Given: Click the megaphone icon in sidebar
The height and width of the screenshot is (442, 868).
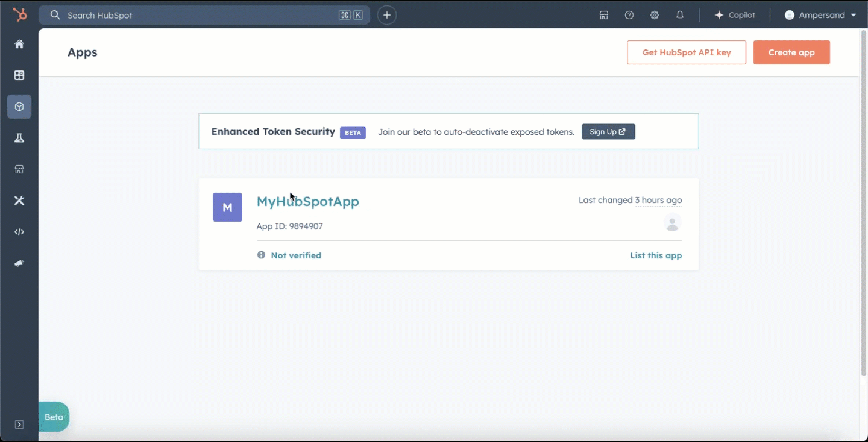Looking at the screenshot, I should [19, 263].
